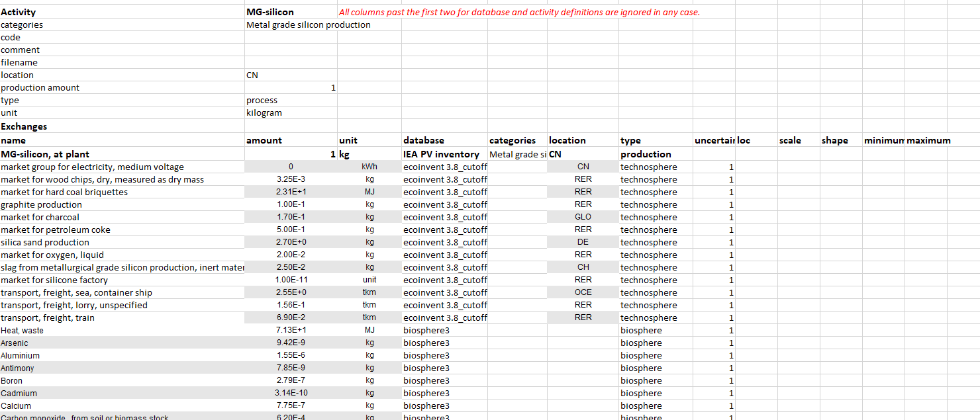Viewport: 980px width, 420px height.
Task: Select GLO location for charcoal row
Action: click(583, 217)
